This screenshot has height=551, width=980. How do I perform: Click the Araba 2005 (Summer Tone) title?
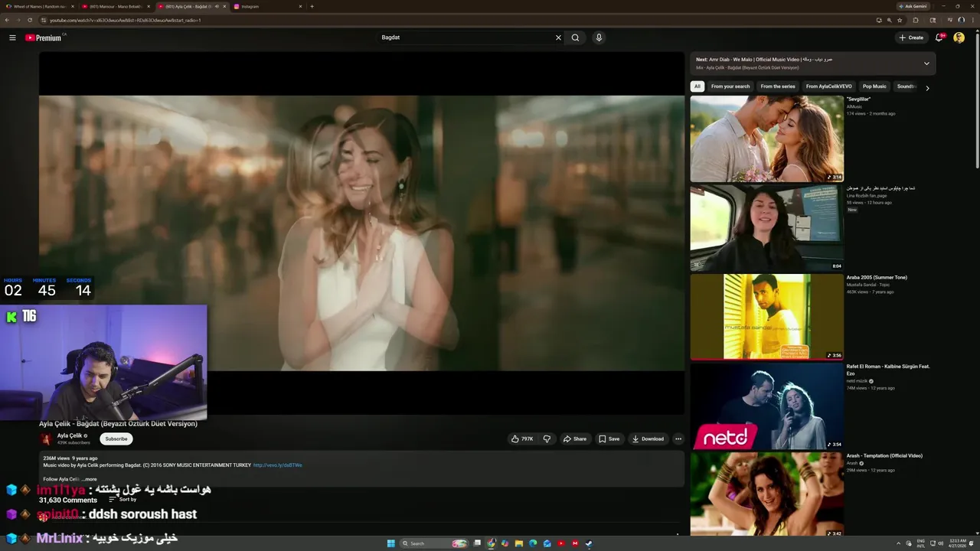(877, 278)
